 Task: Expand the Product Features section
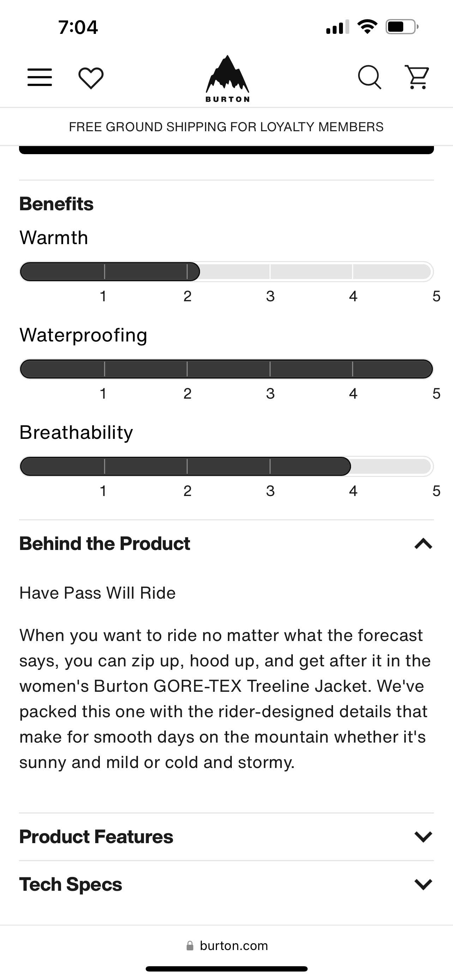click(x=423, y=836)
